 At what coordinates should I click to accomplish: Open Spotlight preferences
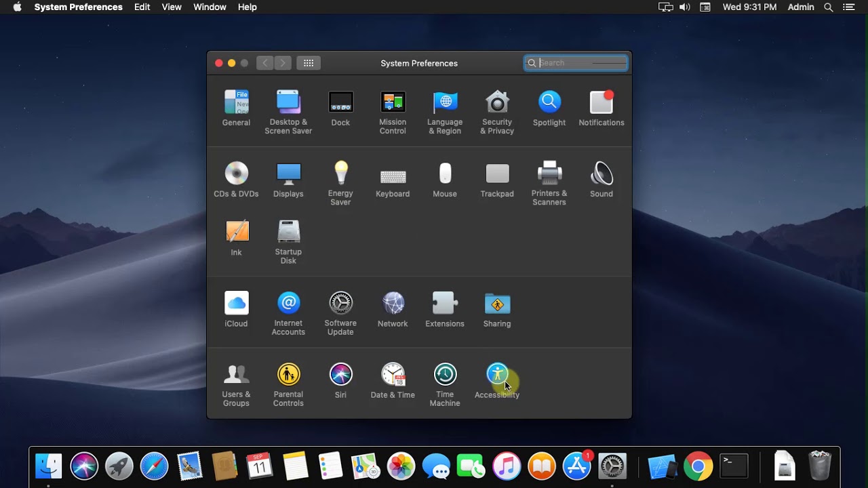[549, 108]
